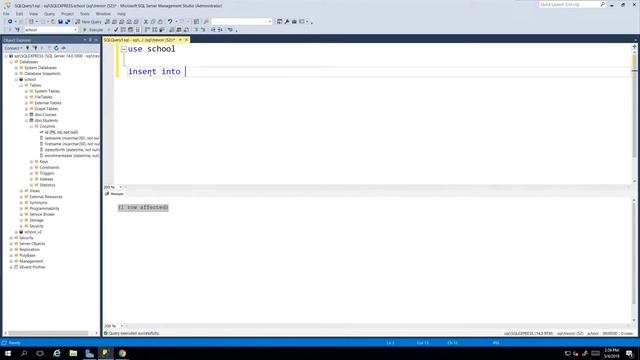Click the '(1 row affected)' message text
Viewport: 640px width, 360px height.
[143, 207]
